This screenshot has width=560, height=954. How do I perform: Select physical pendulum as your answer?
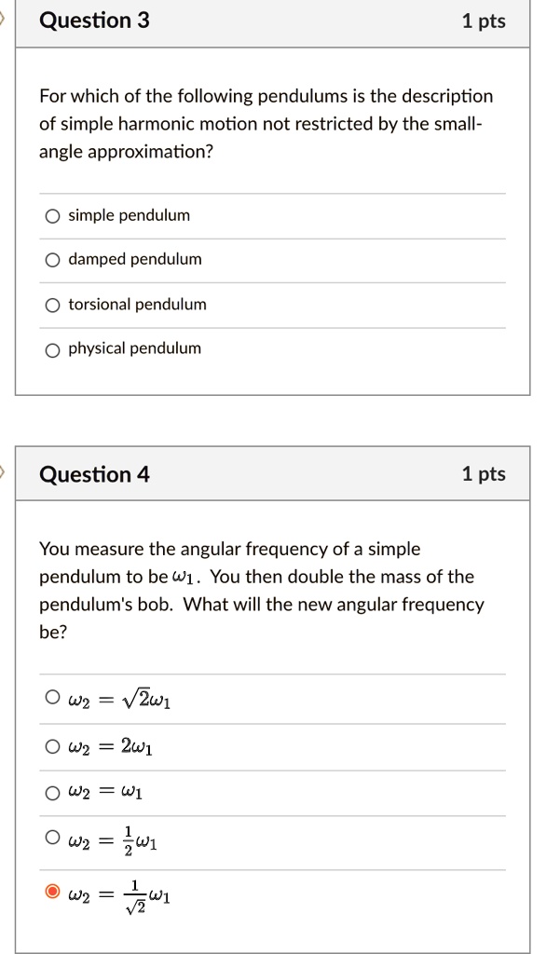pyautogui.click(x=52, y=348)
